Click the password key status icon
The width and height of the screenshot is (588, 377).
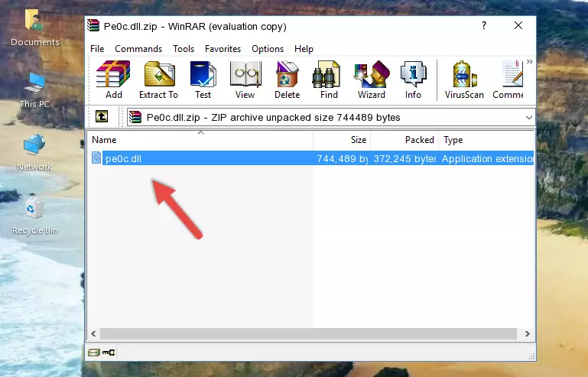pyautogui.click(x=109, y=353)
